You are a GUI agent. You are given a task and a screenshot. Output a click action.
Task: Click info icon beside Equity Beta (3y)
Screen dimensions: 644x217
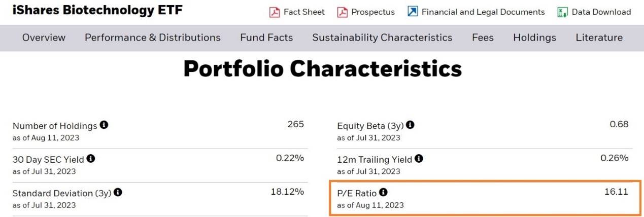tap(410, 125)
